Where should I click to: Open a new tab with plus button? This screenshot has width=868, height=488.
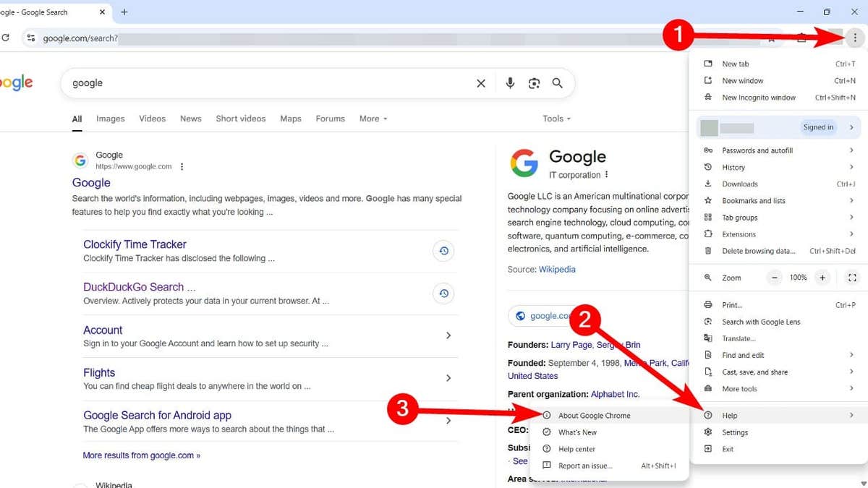(124, 12)
